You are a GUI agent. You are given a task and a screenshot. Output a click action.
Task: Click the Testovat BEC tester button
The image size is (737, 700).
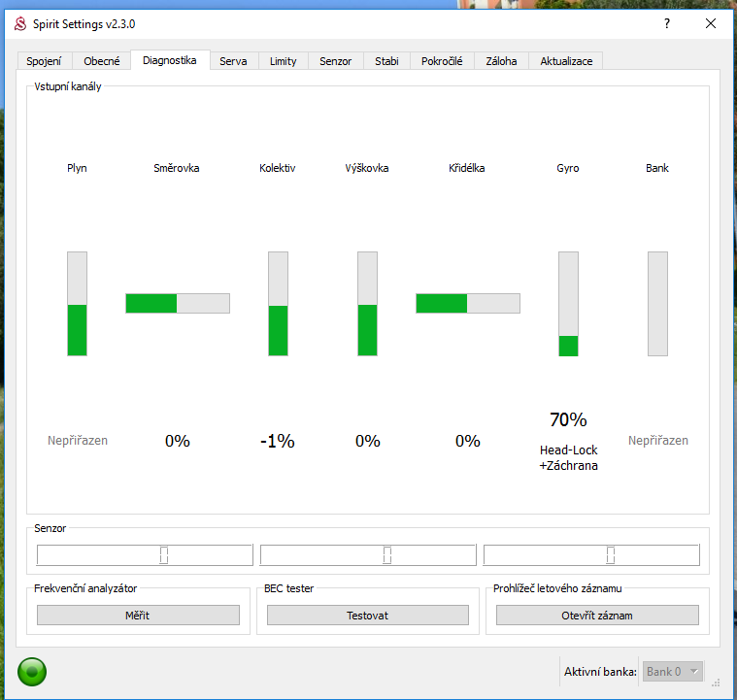click(x=368, y=616)
